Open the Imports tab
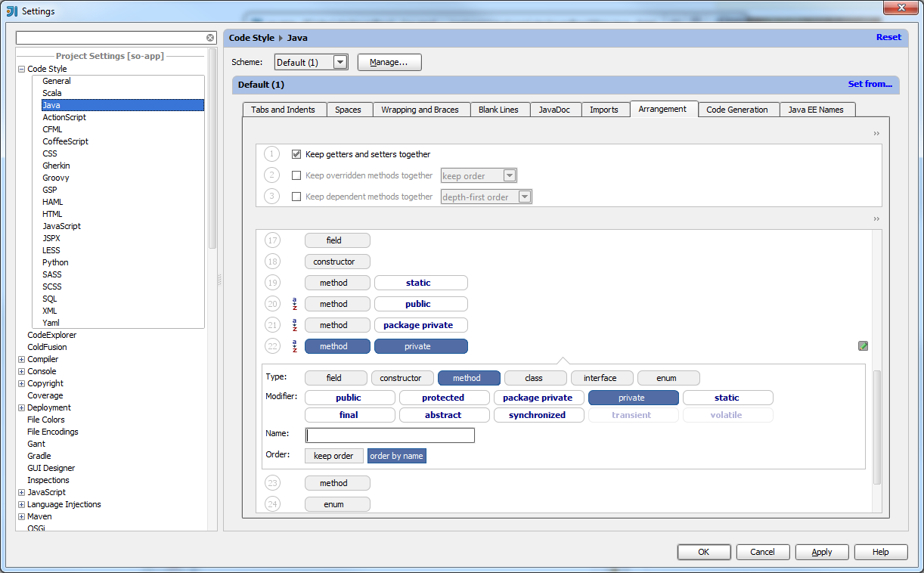 pyautogui.click(x=604, y=110)
